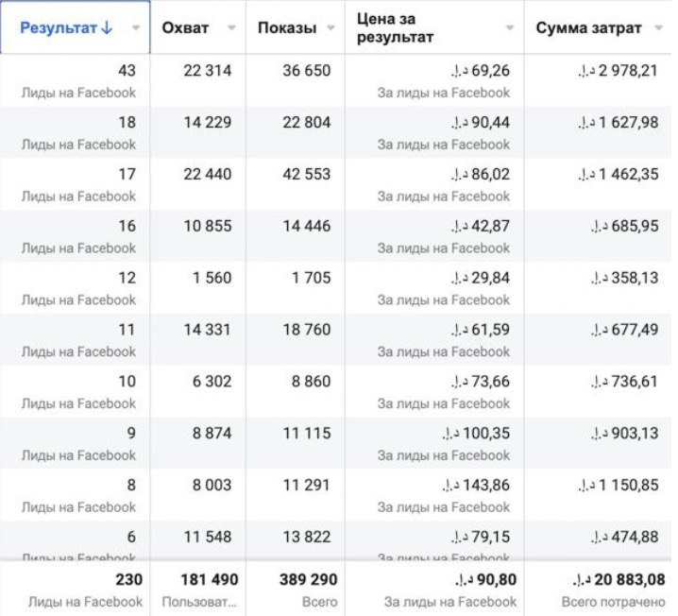Open the Результат column dropdown arrow
The height and width of the screenshot is (616, 678).
click(x=136, y=28)
